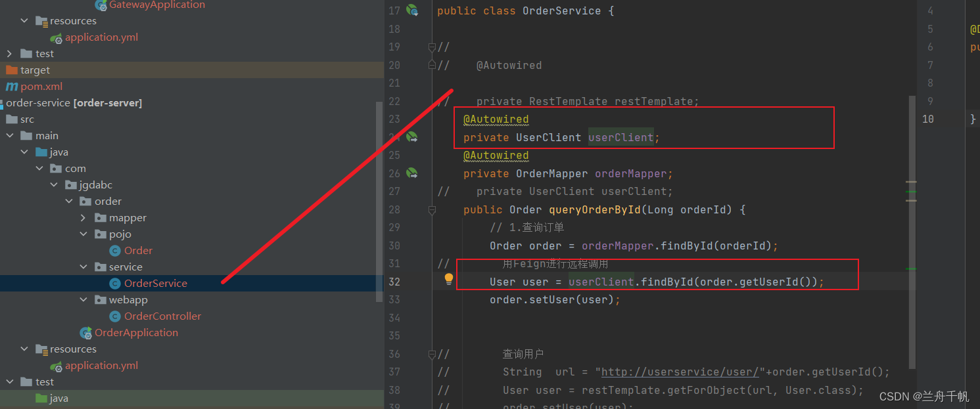The height and width of the screenshot is (409, 980).
Task: Click the OrderService class name on line 17
Action: tap(561, 11)
